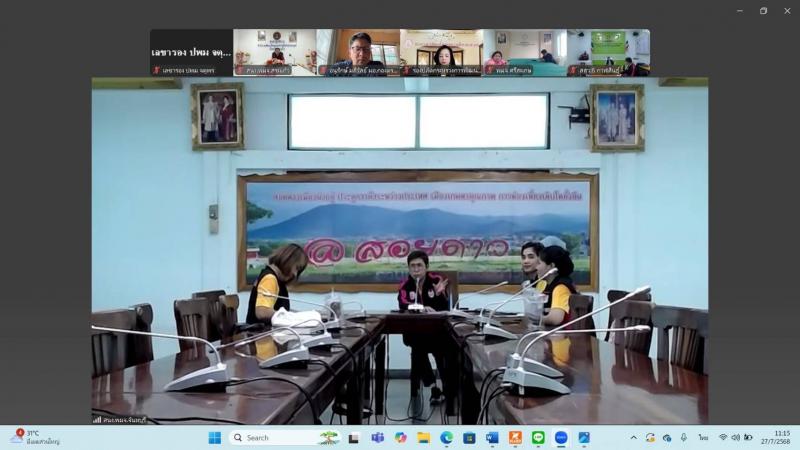Image resolution: width=800 pixels, height=450 pixels.
Task: Click the cloud sync icon in the tray
Action: (667, 438)
